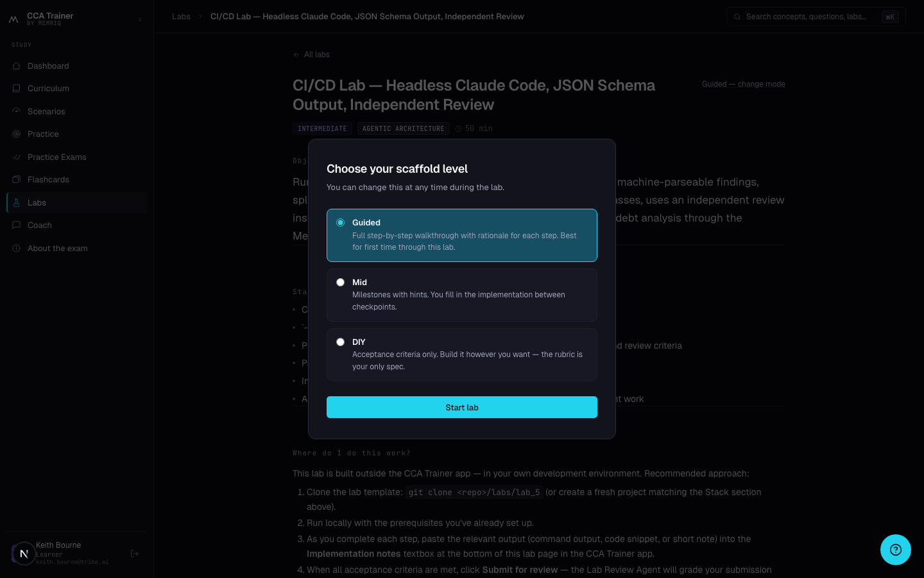Viewport: 924px width, 578px height.
Task: Click the Labs flask icon
Action: click(17, 202)
